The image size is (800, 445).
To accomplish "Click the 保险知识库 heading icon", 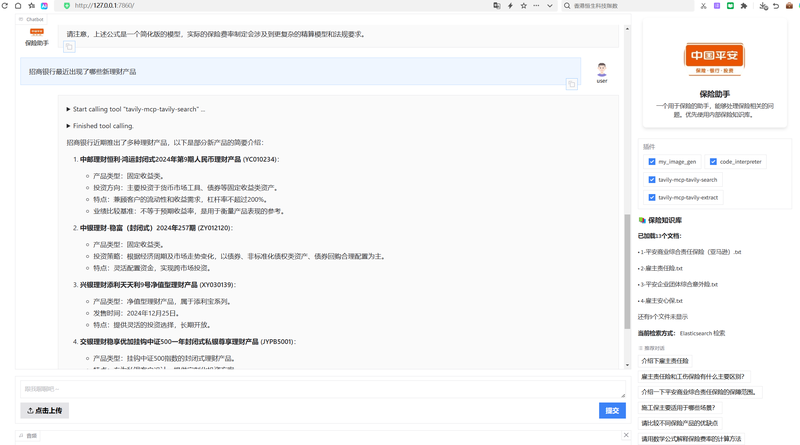I will click(x=642, y=220).
